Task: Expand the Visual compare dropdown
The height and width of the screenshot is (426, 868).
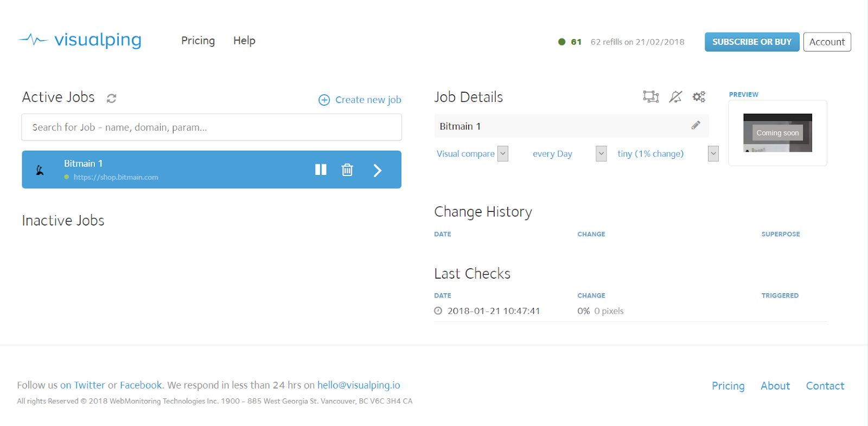Action: point(502,154)
